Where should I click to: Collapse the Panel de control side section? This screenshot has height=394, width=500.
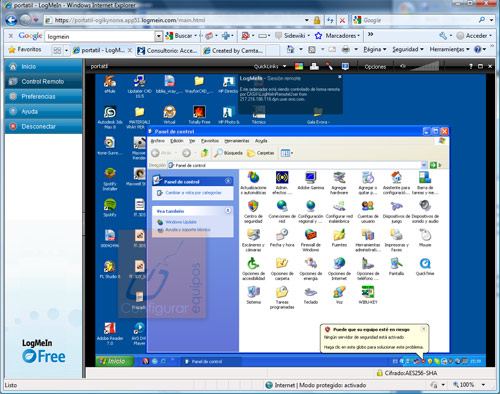coord(228,181)
